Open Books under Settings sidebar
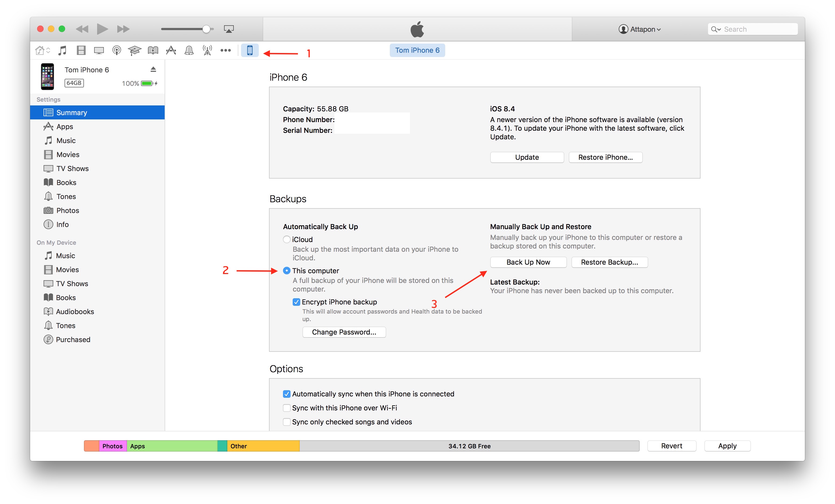 click(97, 183)
